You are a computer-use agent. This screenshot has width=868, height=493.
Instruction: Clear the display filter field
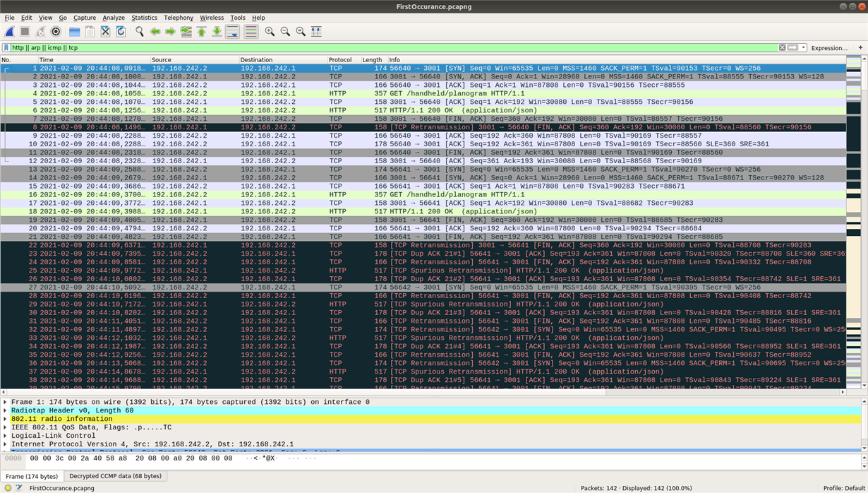tap(782, 48)
